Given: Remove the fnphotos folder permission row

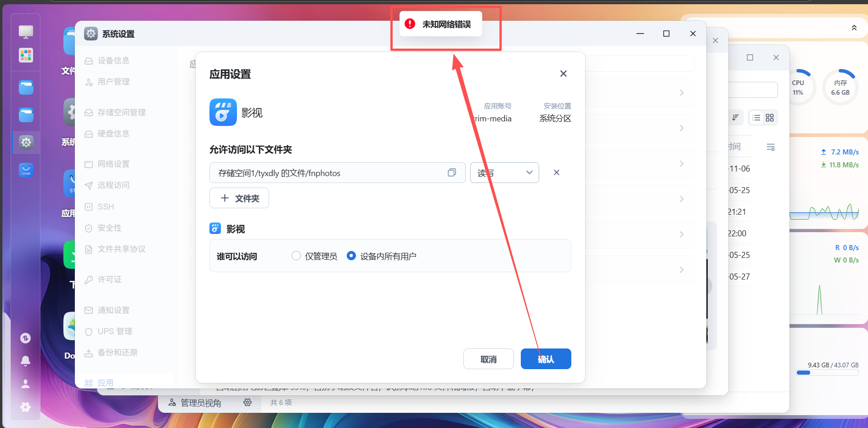Looking at the screenshot, I should point(557,172).
